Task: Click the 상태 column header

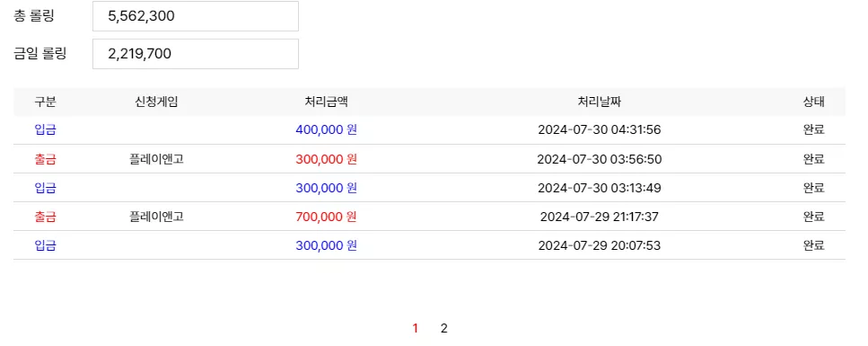Action: tap(814, 102)
